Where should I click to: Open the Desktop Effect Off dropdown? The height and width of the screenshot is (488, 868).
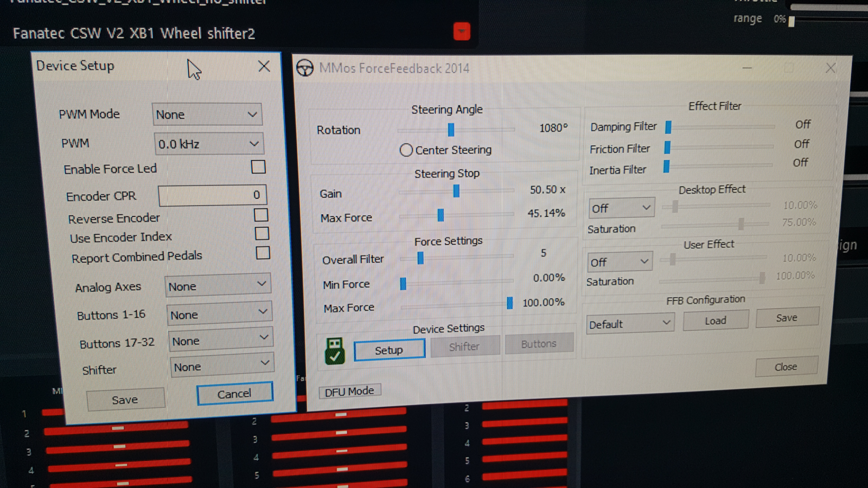pos(622,208)
